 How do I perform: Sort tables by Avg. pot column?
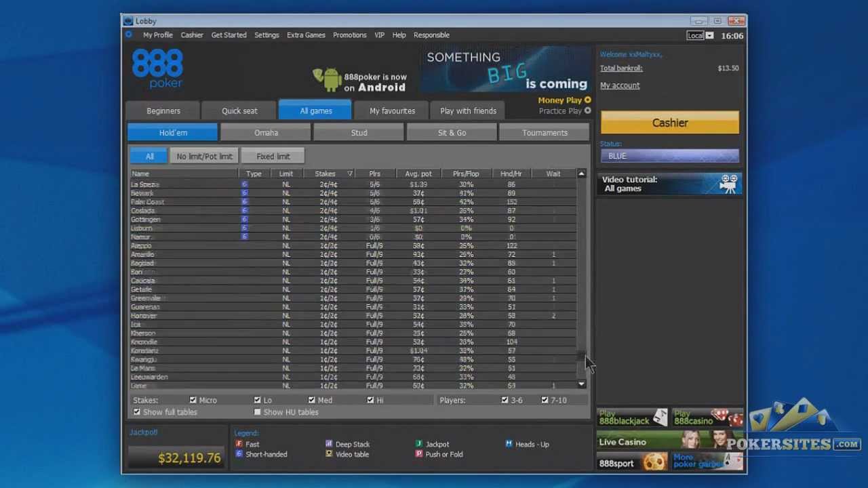(x=418, y=174)
